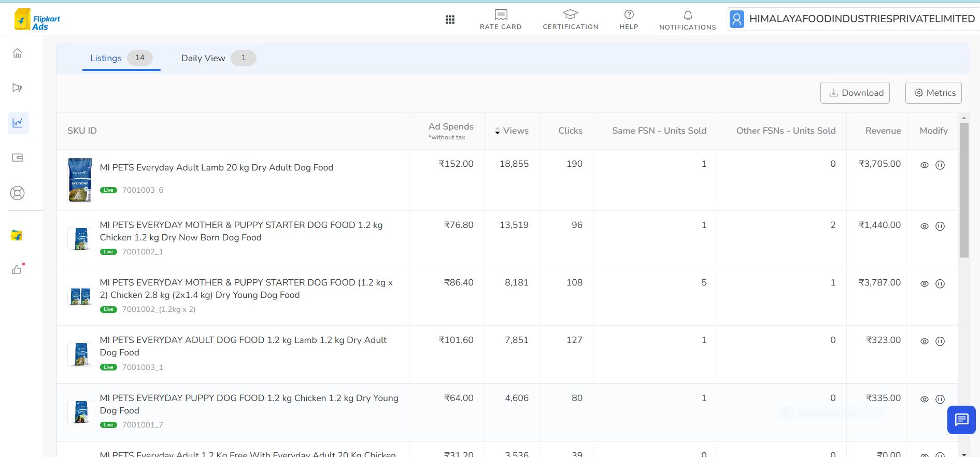Screen dimensions: 980x457
Task: Select the 18,855 views value
Action: tap(514, 164)
